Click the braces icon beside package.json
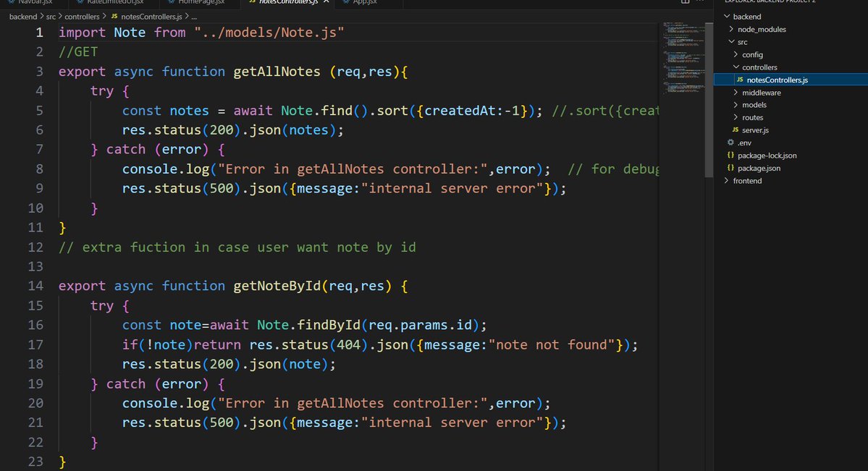The image size is (868, 471). point(730,168)
